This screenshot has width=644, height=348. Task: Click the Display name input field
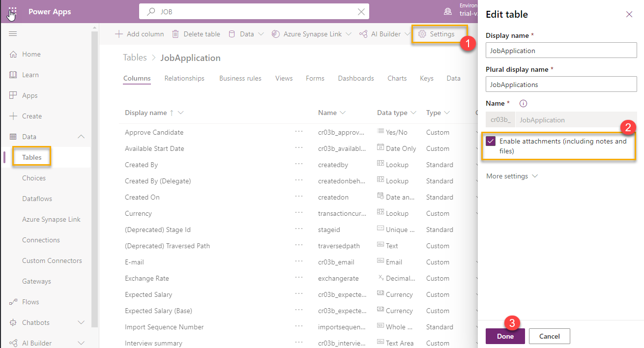coord(561,50)
